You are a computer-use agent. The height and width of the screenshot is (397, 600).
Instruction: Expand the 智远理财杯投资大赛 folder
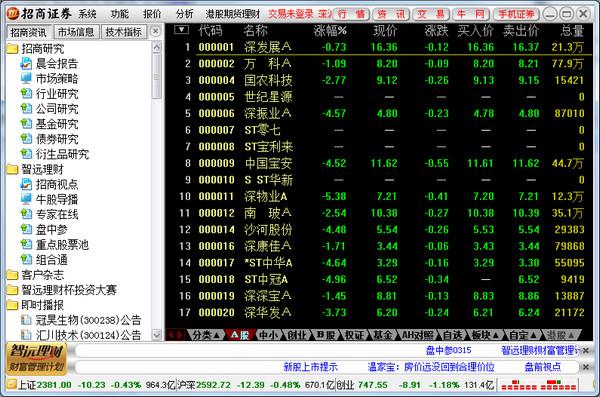click(x=12, y=290)
